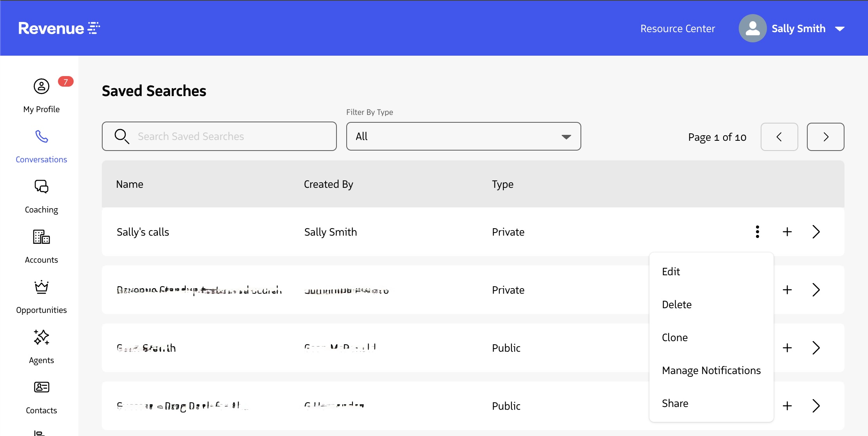
Task: Open My Profile icon in sidebar
Action: (x=42, y=86)
